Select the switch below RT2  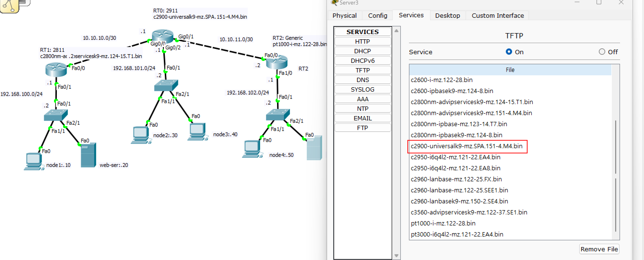coord(278,114)
